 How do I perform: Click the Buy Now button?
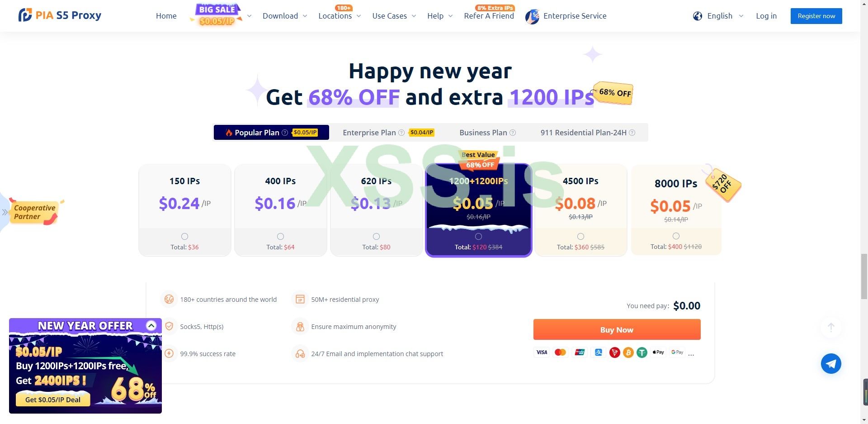[x=617, y=329]
